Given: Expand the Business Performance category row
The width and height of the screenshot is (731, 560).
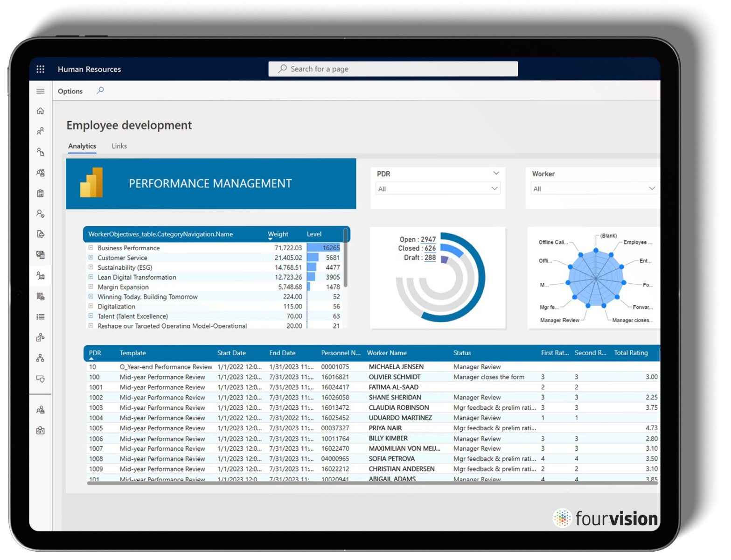Looking at the screenshot, I should coord(91,248).
